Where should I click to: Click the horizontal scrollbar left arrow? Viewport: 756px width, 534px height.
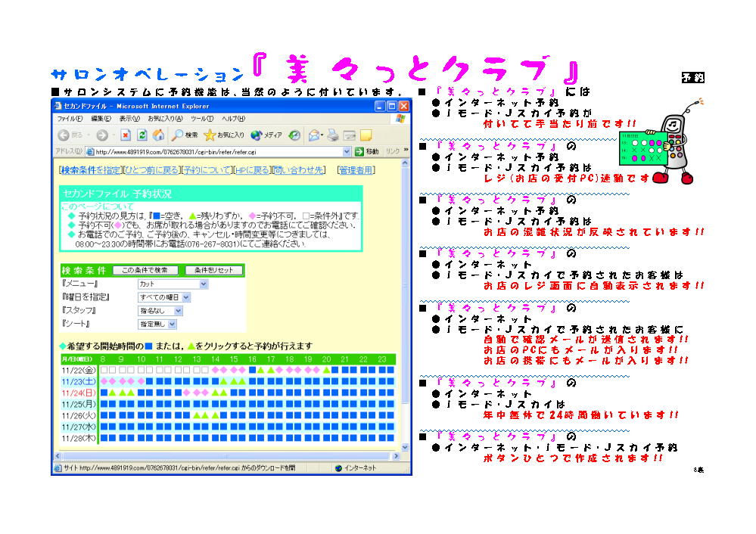point(58,455)
